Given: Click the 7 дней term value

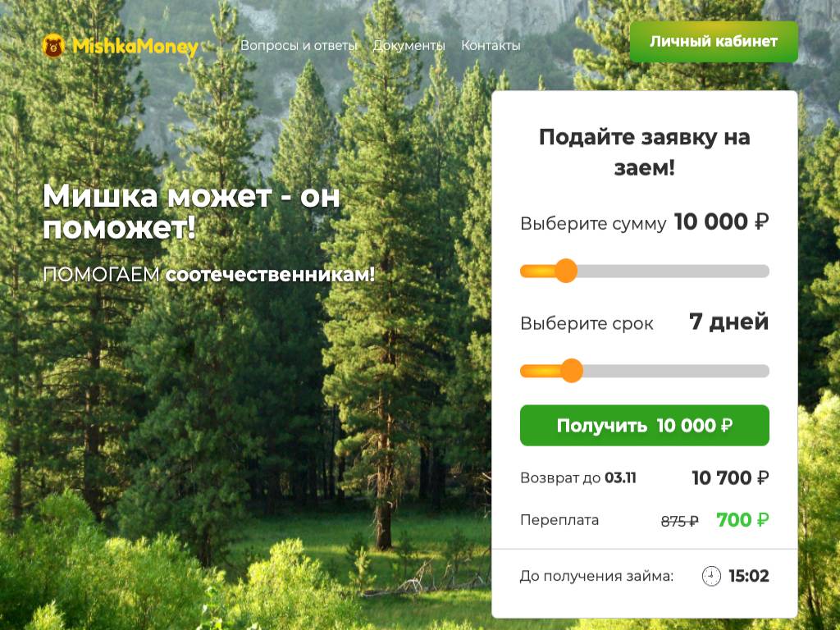Looking at the screenshot, I should click(728, 322).
